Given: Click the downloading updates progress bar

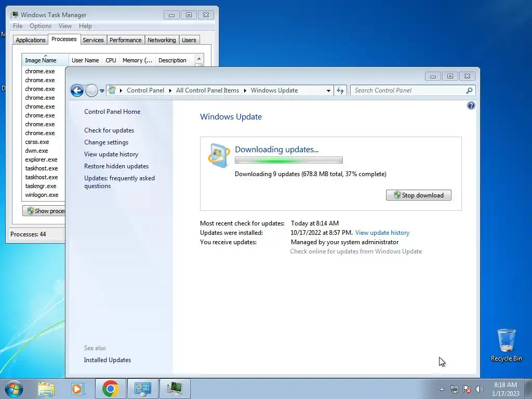Looking at the screenshot, I should tap(289, 160).
